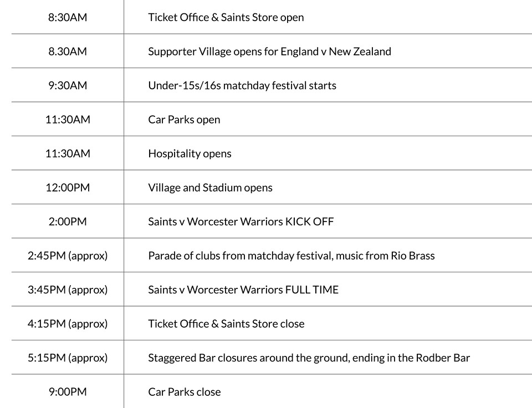Select the Parade of clubs event text
The width and height of the screenshot is (532, 408).
pyautogui.click(x=291, y=256)
